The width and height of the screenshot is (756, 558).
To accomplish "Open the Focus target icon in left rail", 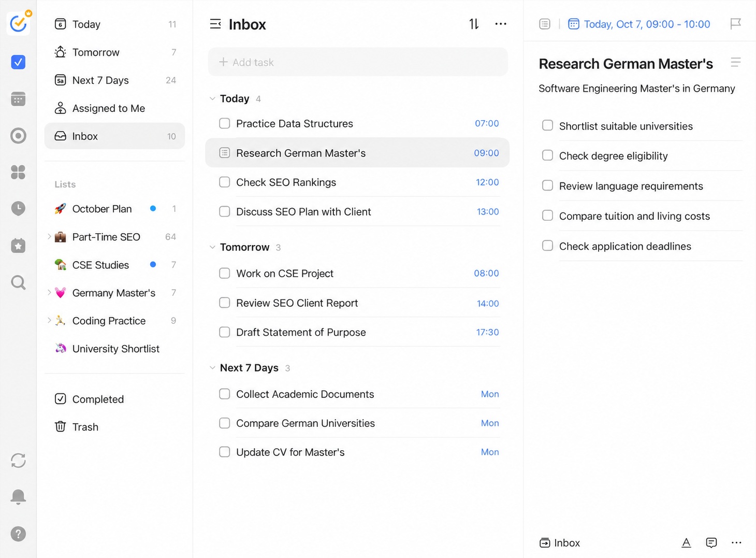I will [x=18, y=136].
